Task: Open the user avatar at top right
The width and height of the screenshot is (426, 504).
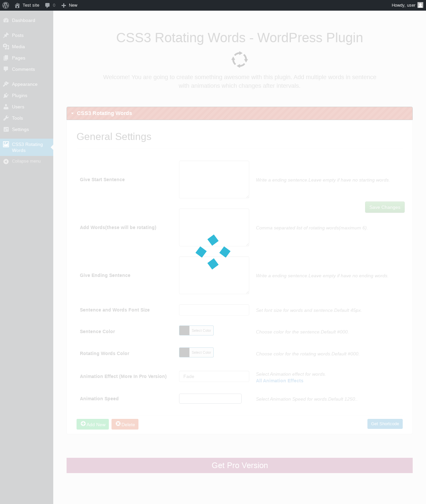Action: 420,5
